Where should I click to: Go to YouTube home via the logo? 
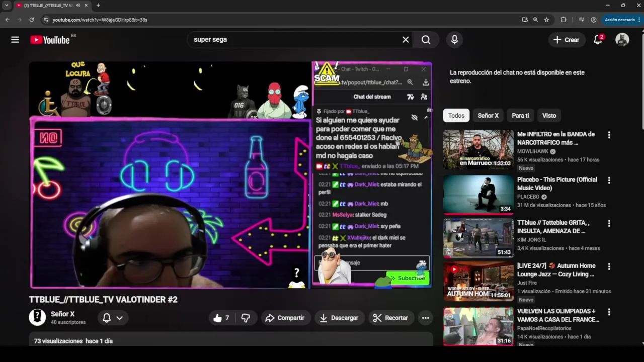[x=50, y=40]
